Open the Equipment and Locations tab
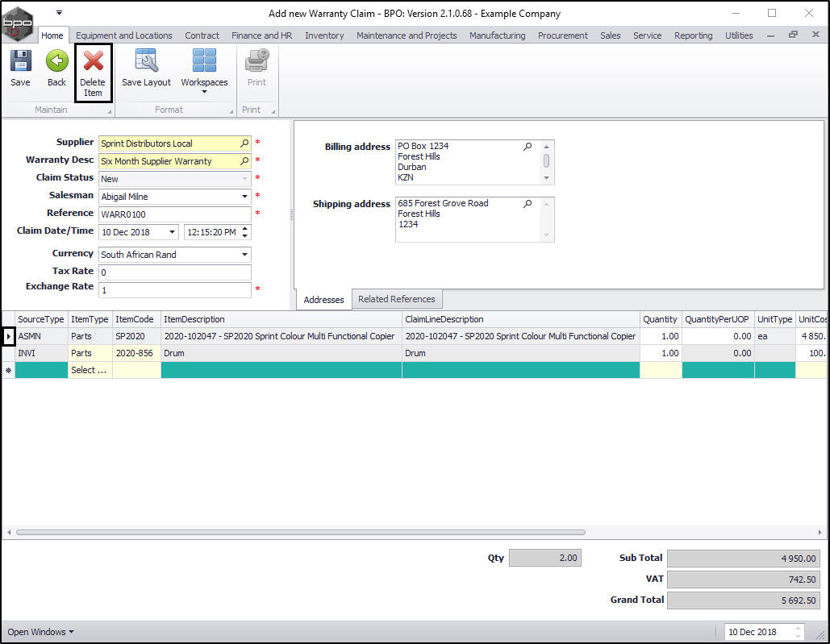This screenshot has height=644, width=830. pos(124,35)
